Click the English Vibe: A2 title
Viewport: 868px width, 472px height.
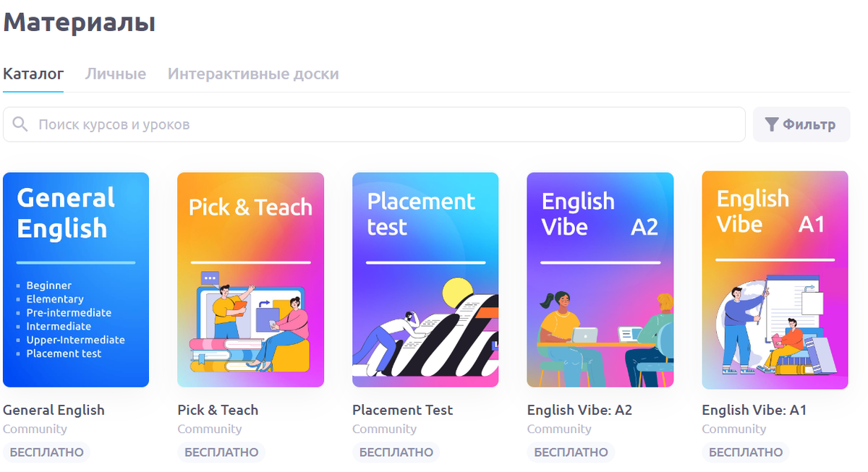point(579,410)
